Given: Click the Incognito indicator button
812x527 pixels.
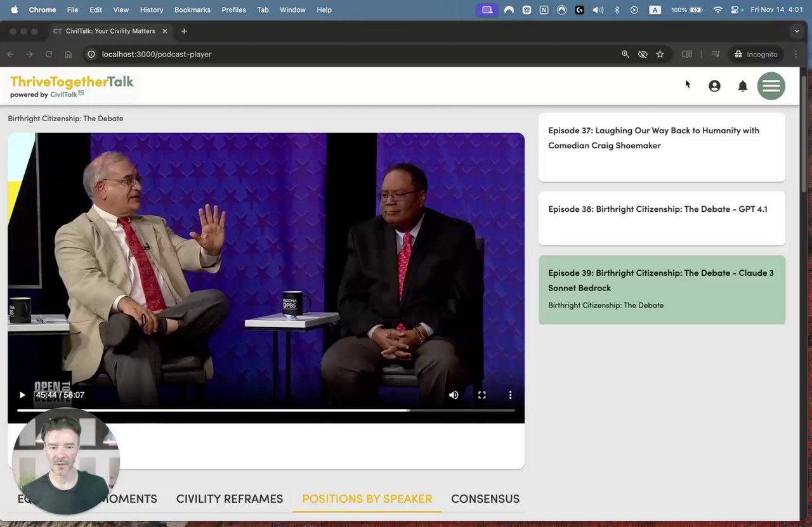Looking at the screenshot, I should click(x=756, y=55).
